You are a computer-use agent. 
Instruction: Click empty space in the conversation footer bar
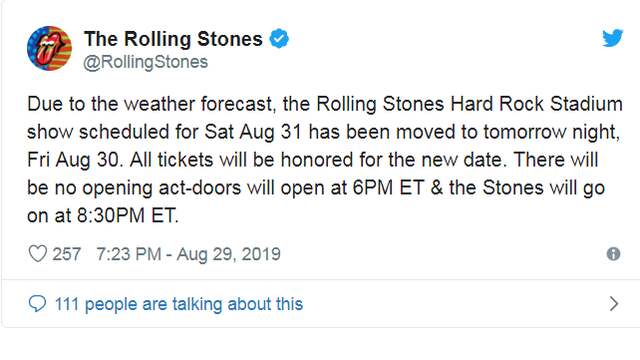pyautogui.click(x=453, y=304)
